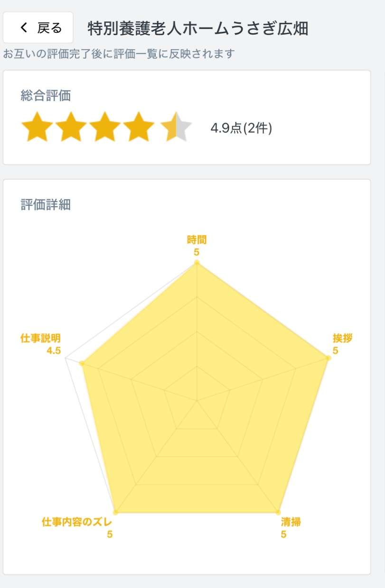385x588 pixels.
Task: Click the second gold rating star
Action: 71,127
